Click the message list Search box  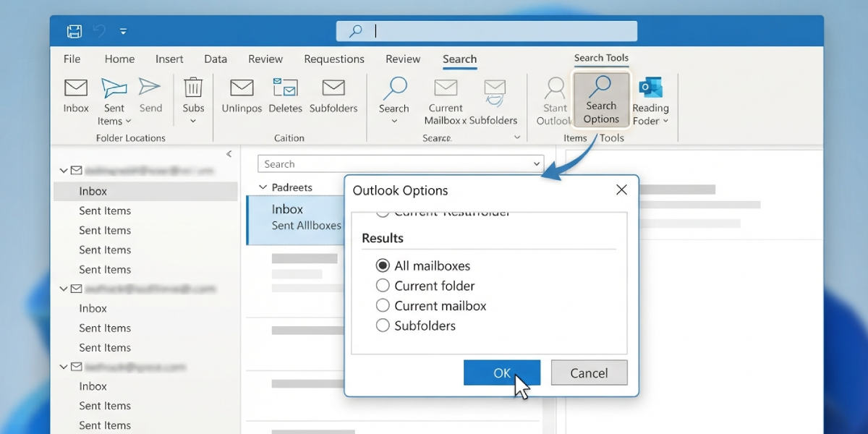pyautogui.click(x=400, y=164)
